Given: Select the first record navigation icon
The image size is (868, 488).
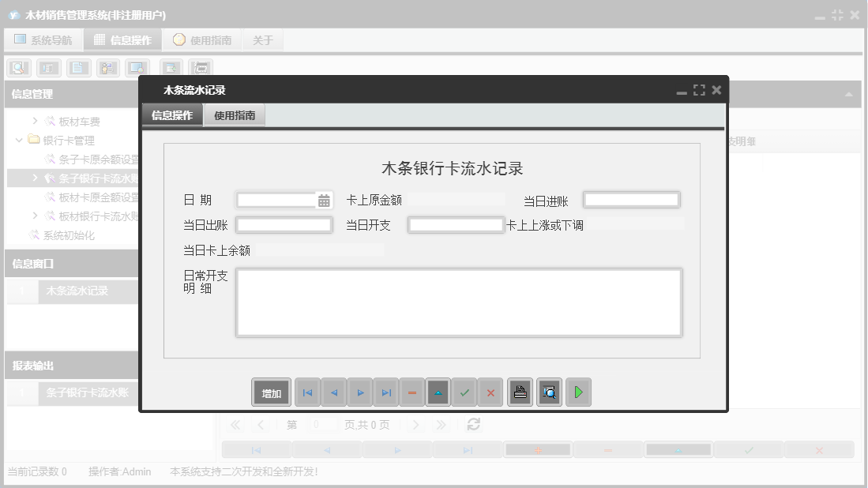Looking at the screenshot, I should 307,392.
